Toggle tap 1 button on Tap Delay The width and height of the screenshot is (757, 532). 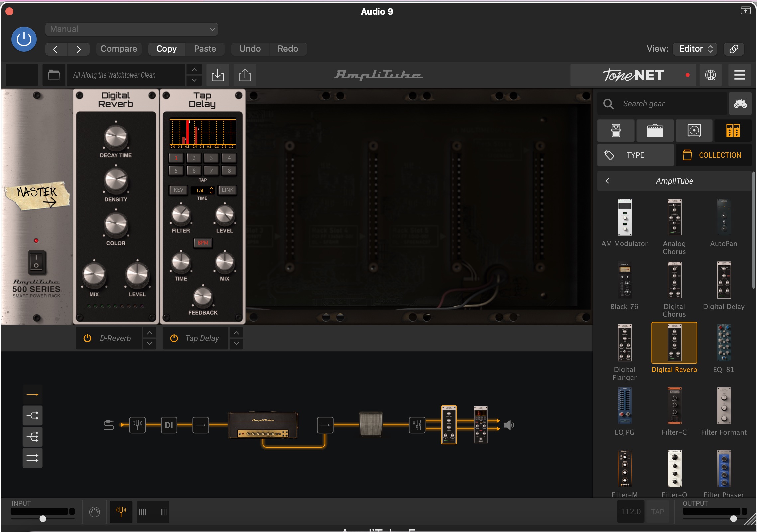[x=176, y=158]
